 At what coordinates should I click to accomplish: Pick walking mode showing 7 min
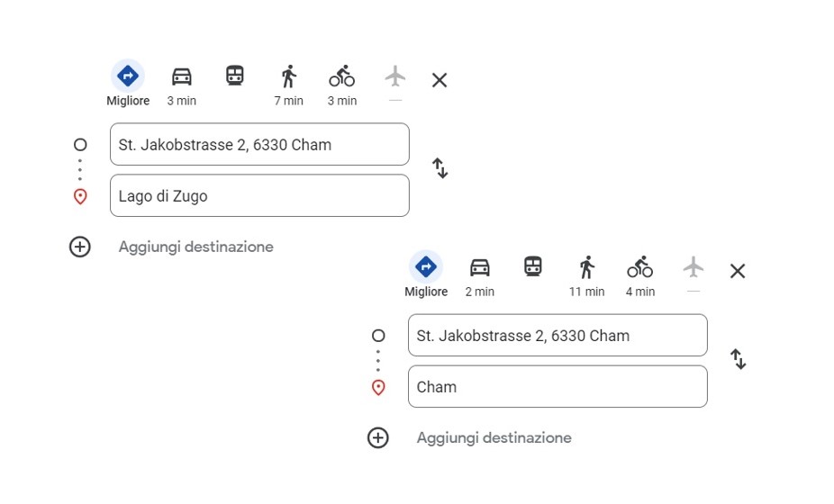pos(288,85)
